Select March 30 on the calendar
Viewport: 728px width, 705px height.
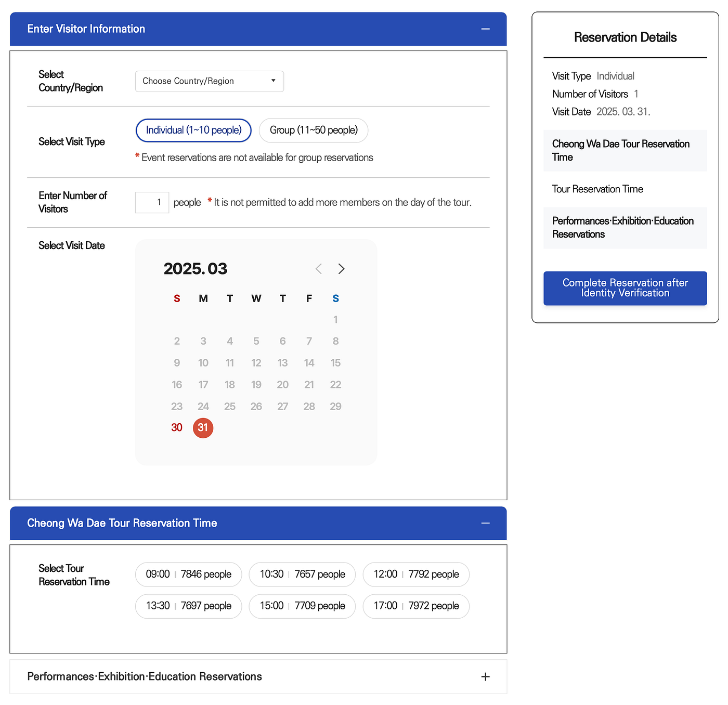(177, 427)
